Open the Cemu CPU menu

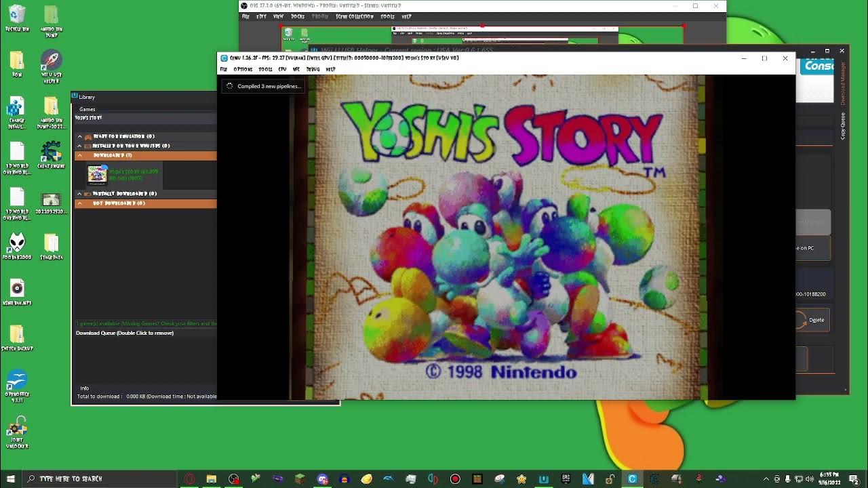tap(282, 69)
